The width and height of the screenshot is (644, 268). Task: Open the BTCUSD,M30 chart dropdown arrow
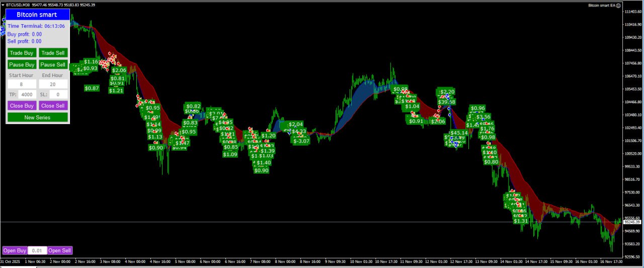click(x=3, y=5)
